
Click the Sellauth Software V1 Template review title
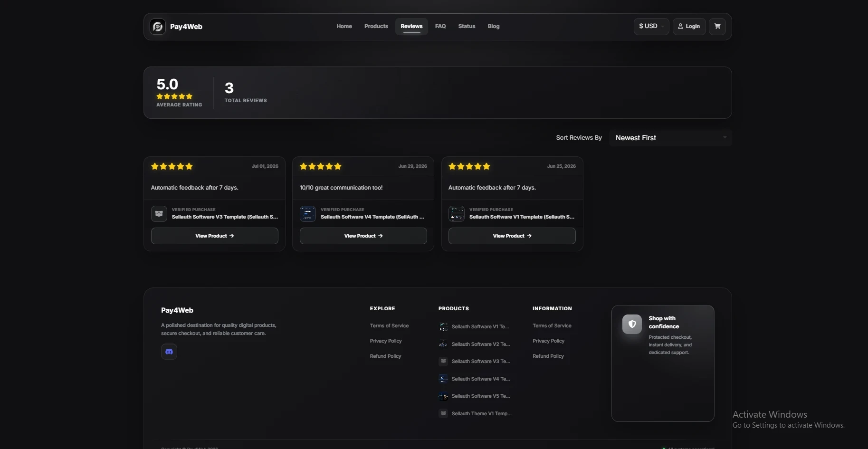click(522, 217)
